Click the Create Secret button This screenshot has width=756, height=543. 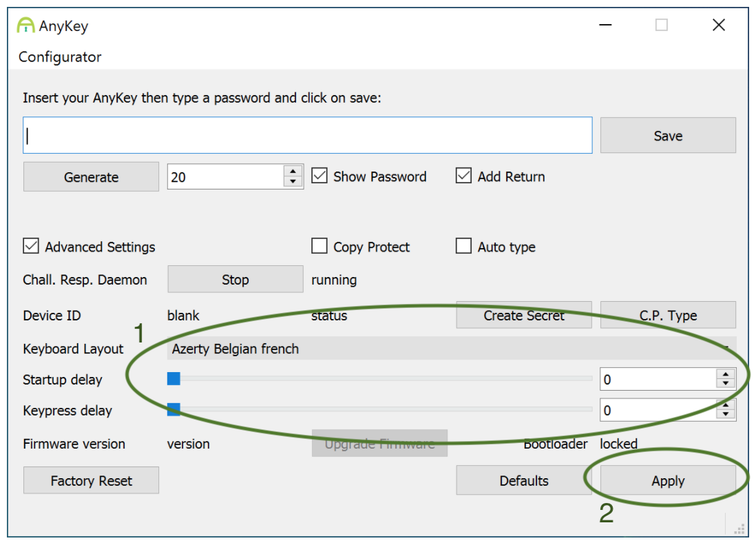tap(523, 315)
